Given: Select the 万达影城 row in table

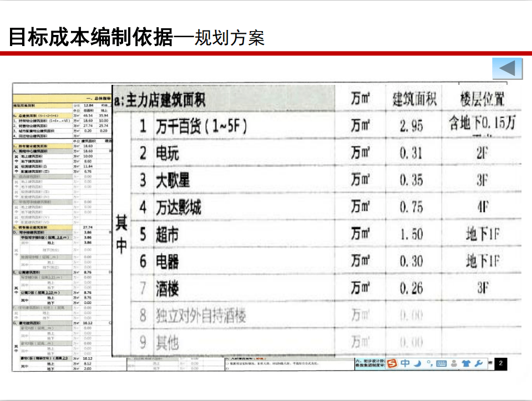Looking at the screenshot, I should point(178,208).
